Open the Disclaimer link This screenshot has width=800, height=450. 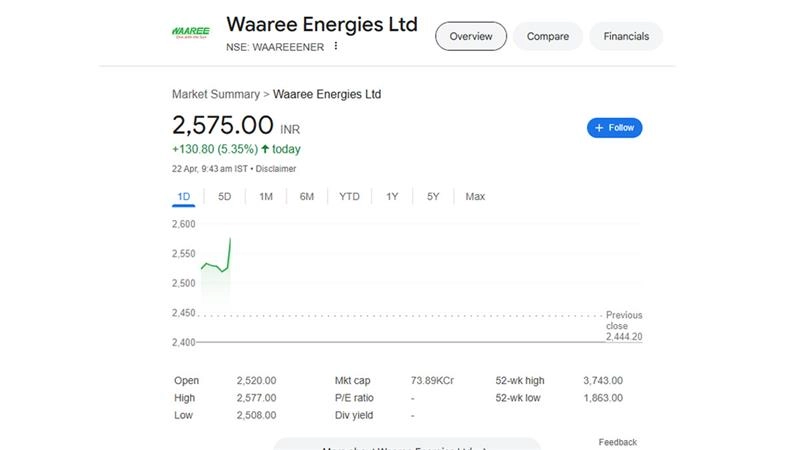coord(275,169)
